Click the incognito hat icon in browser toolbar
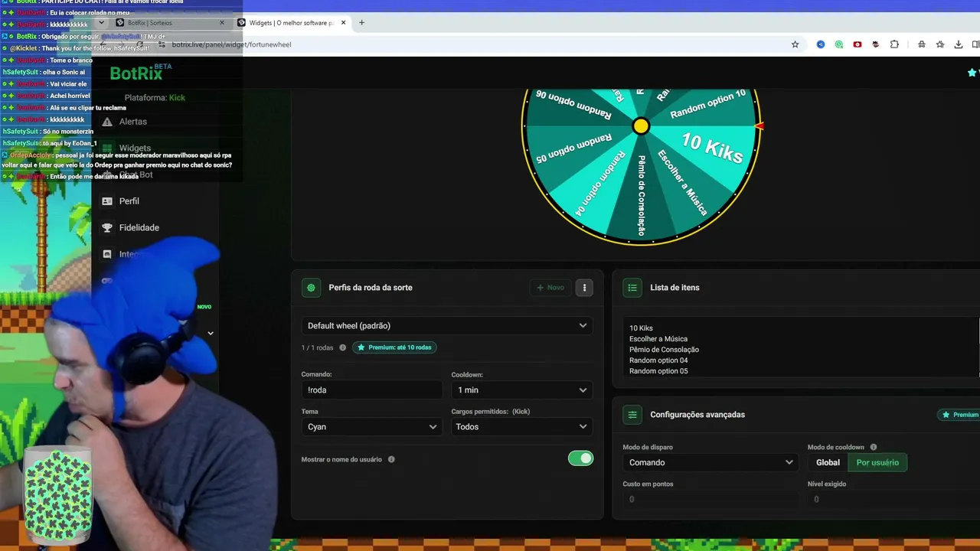This screenshot has width=980, height=551. click(x=922, y=44)
